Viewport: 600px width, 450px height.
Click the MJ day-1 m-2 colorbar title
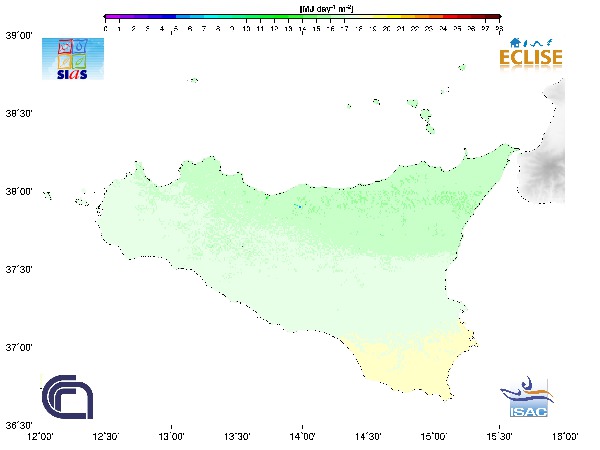pos(326,8)
